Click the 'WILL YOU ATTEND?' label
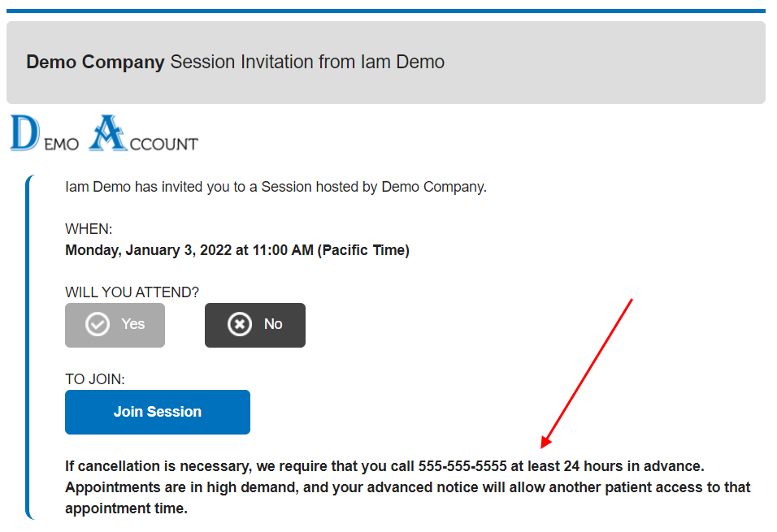 [x=132, y=292]
